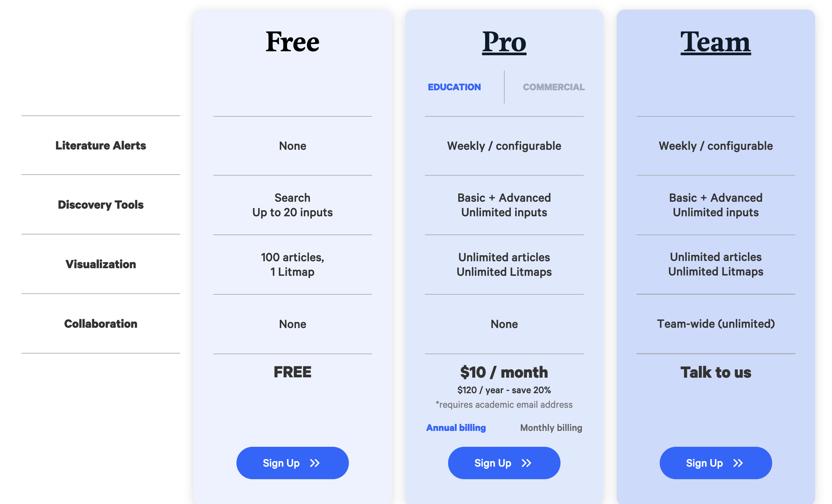The width and height of the screenshot is (832, 504).
Task: Sign up for the Pro plan
Action: (504, 463)
